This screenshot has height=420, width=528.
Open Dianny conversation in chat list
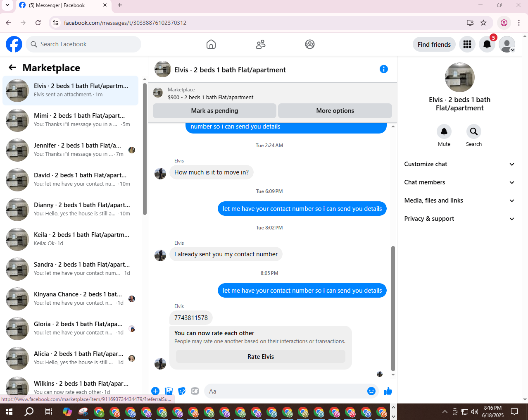[x=71, y=210]
